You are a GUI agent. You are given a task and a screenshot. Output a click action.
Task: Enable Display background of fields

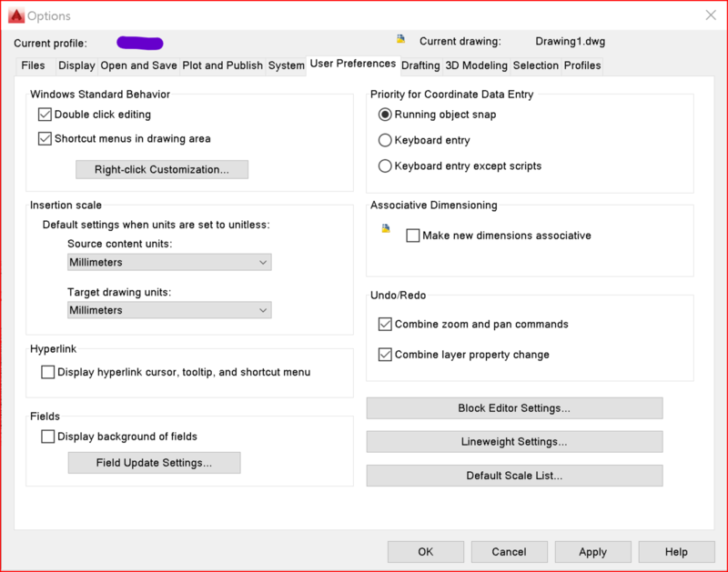[48, 437]
